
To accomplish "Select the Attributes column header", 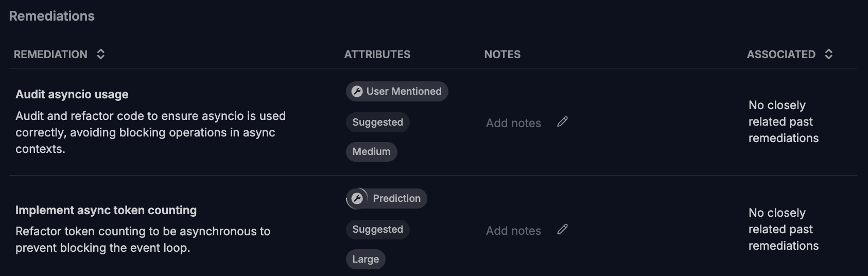I will pyautogui.click(x=377, y=55).
